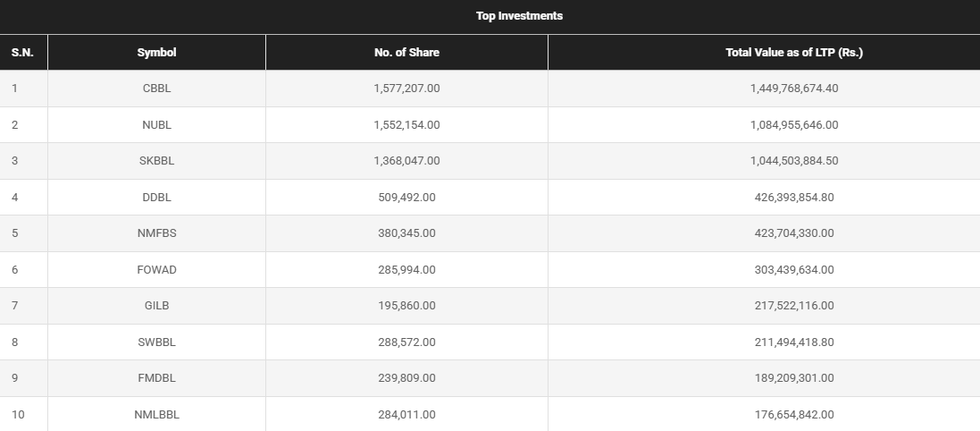Open the NMLBBL symbol

click(x=156, y=415)
